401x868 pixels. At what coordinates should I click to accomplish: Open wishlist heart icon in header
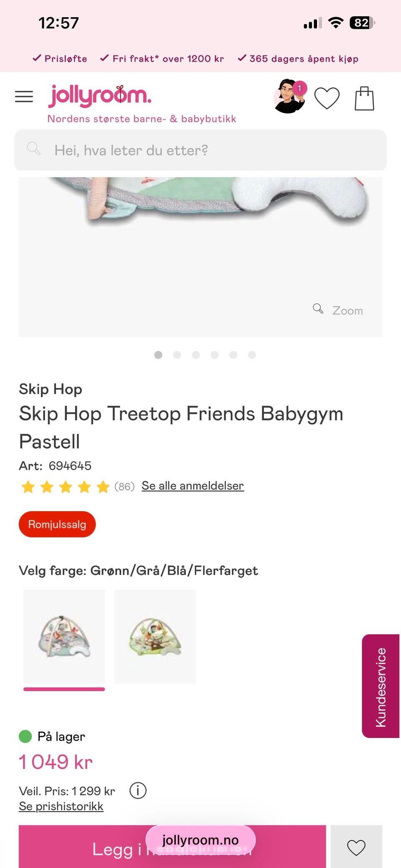pyautogui.click(x=327, y=98)
